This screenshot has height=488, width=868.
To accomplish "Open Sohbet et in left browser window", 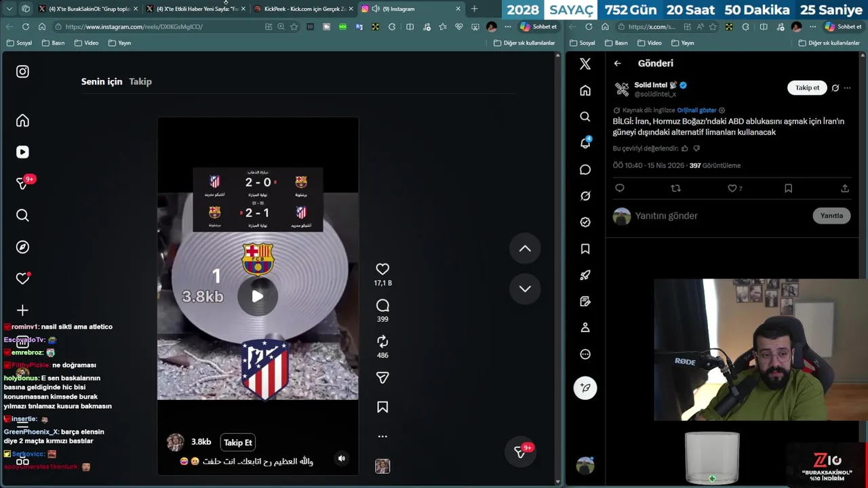I will tap(539, 26).
